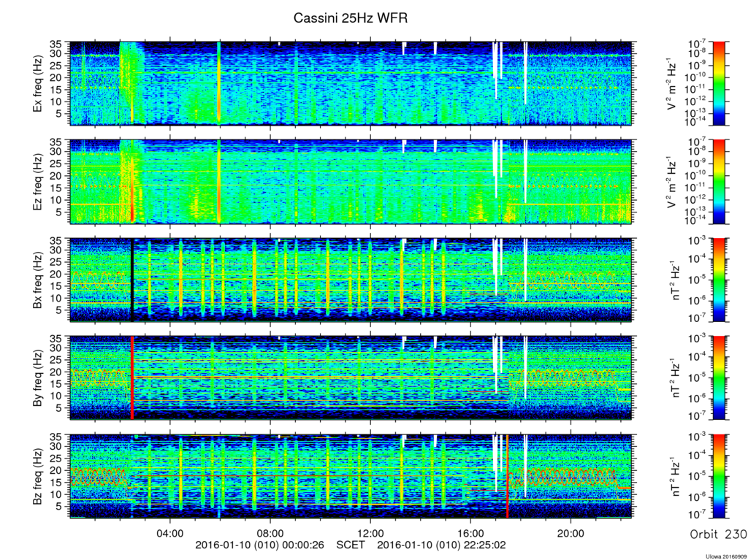Viewport: 748px width, 560px height.
Task: Click the black vertical line in Bx panel
Action: [x=132, y=280]
